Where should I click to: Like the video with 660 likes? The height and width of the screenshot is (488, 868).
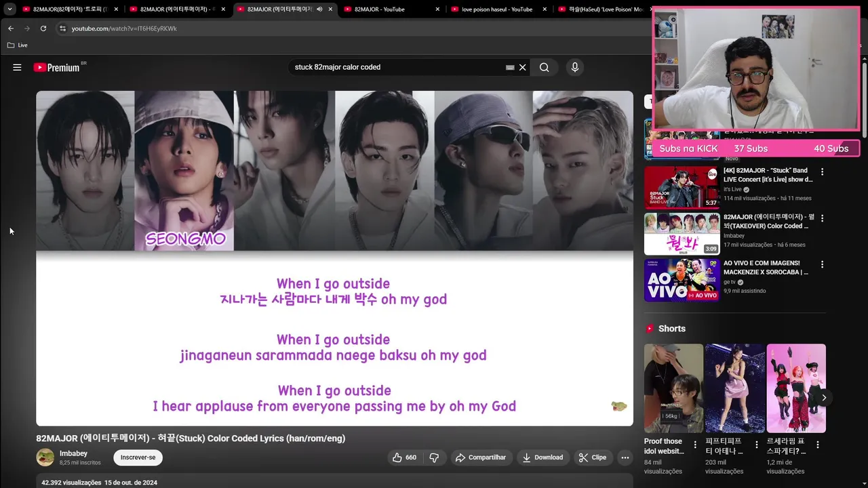pos(404,457)
